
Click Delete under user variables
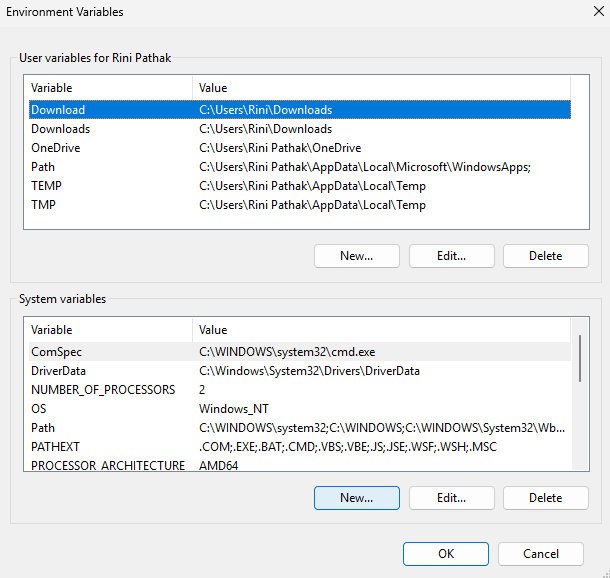coord(545,256)
